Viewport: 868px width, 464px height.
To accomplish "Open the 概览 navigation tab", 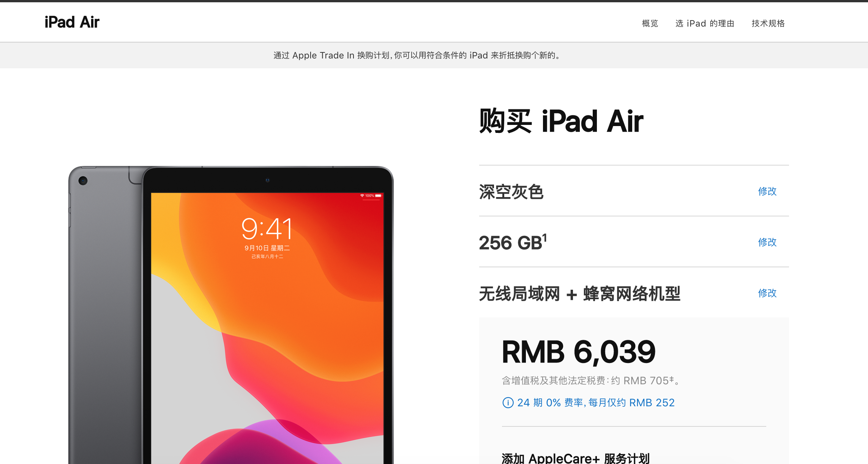I will 650,24.
